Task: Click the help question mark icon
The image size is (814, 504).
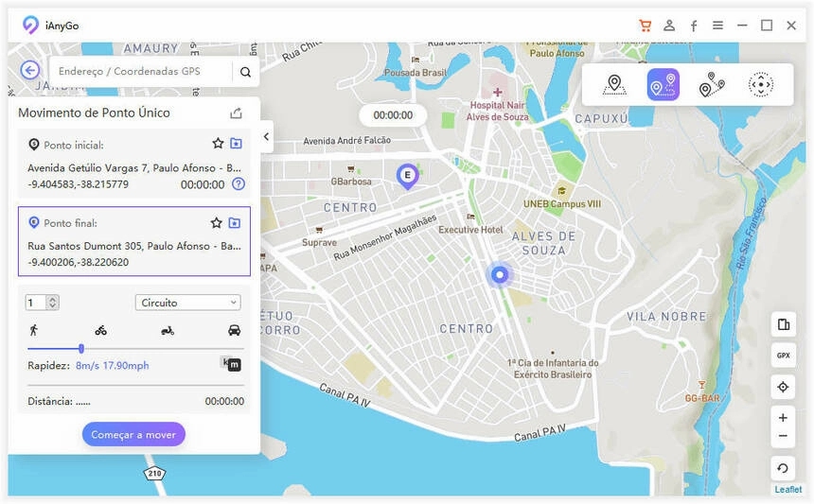Action: [x=239, y=183]
